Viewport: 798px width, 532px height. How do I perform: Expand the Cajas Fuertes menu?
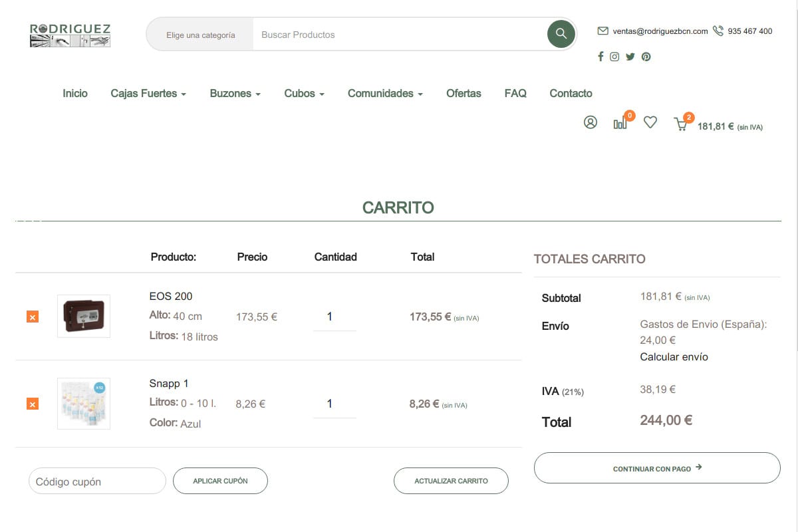148,94
